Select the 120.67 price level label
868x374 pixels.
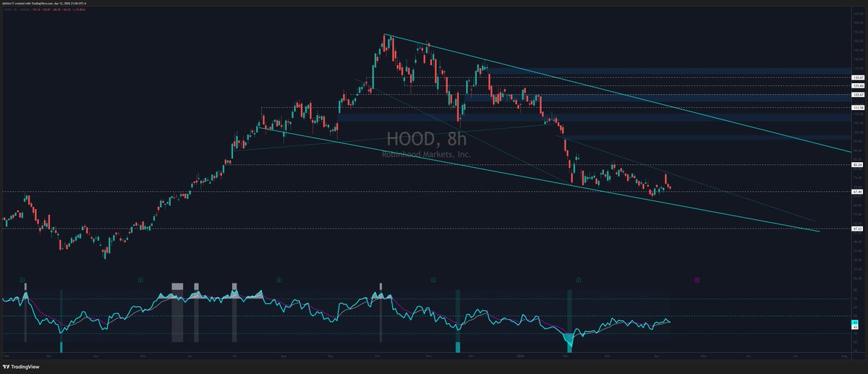pos(859,94)
